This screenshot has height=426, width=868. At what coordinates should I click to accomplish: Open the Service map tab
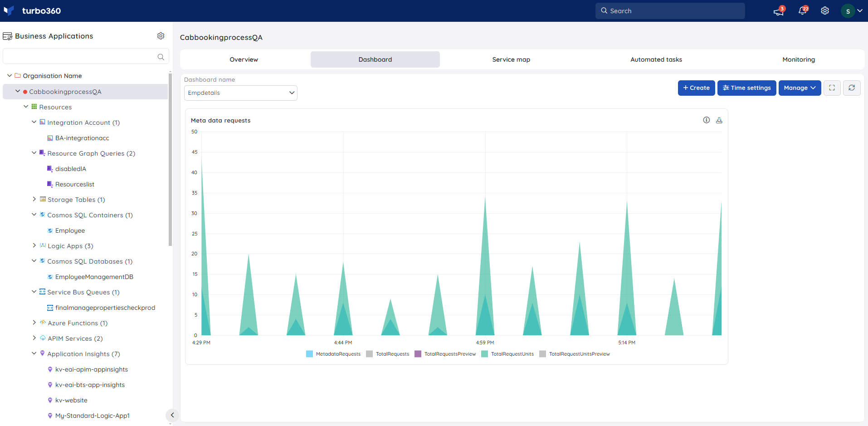pos(511,59)
